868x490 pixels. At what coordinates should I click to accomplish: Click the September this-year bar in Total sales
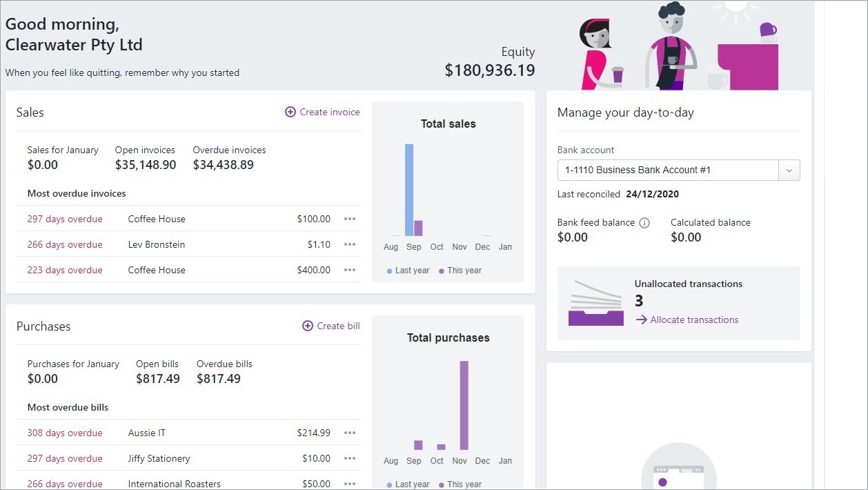point(418,228)
